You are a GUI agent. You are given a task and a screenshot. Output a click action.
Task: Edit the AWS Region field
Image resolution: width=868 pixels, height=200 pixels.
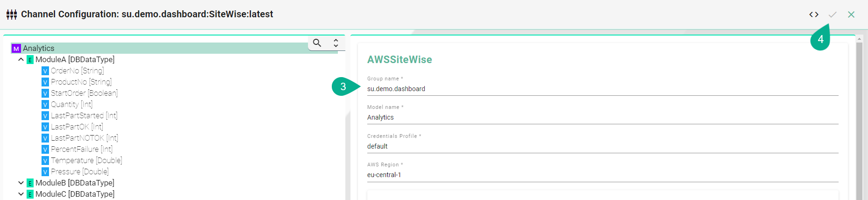point(602,175)
